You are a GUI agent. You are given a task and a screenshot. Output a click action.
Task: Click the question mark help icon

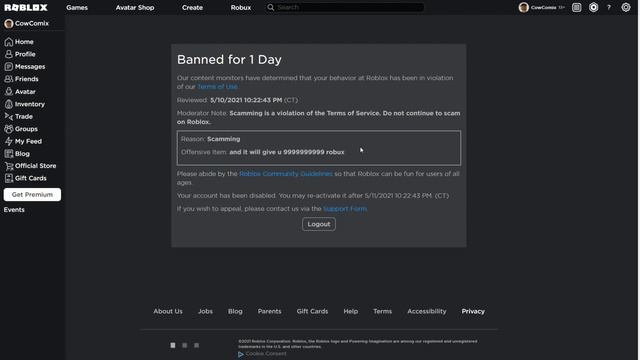point(609,7)
